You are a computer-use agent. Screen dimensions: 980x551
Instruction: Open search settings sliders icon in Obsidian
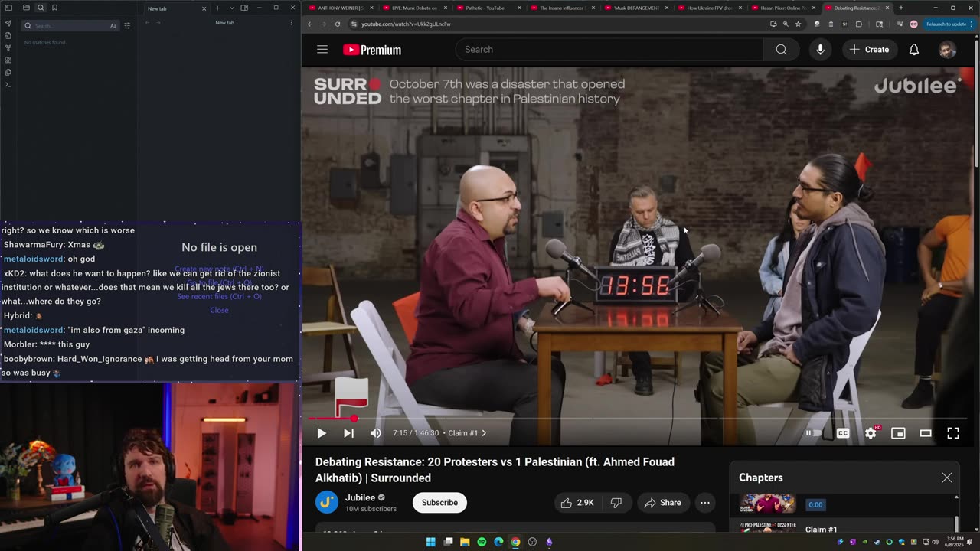[x=127, y=25]
